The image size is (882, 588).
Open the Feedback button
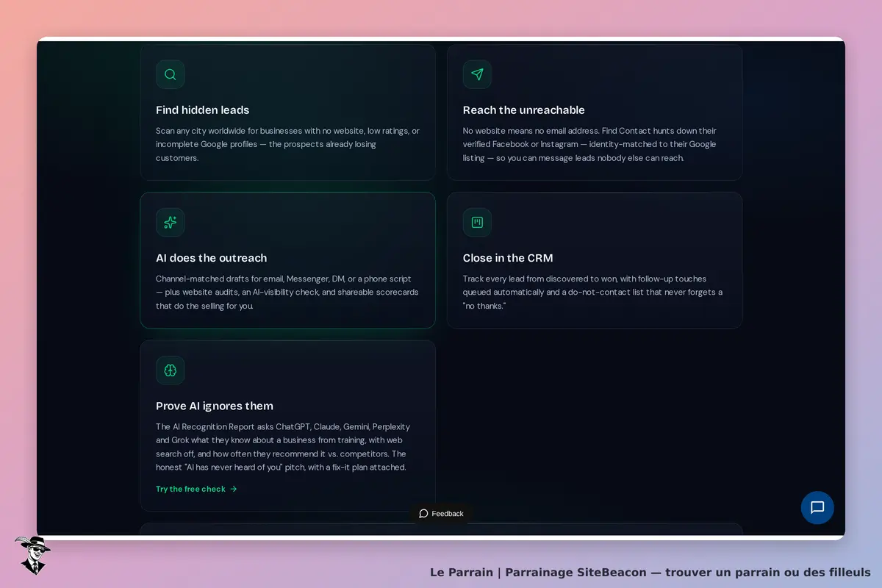point(441,514)
